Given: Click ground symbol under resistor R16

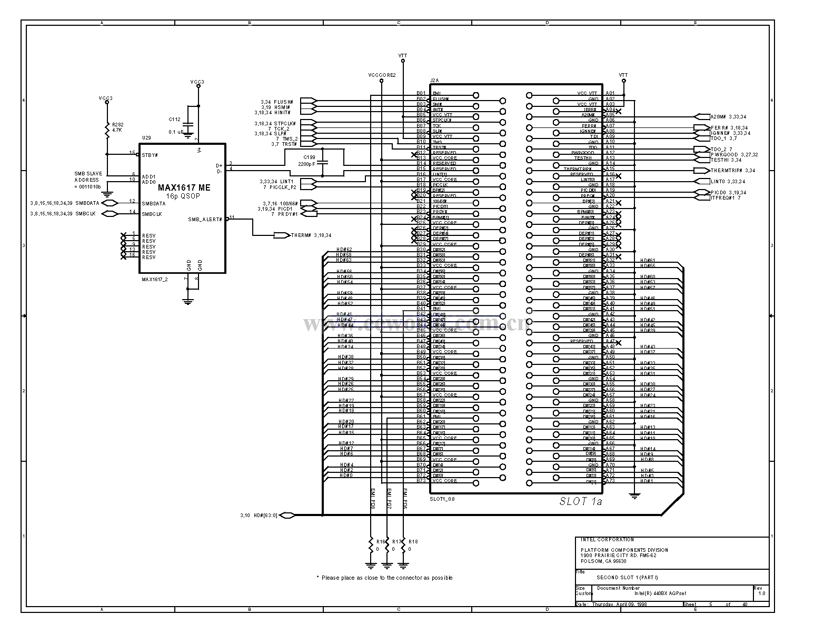Looking at the screenshot, I should click(x=371, y=566).
